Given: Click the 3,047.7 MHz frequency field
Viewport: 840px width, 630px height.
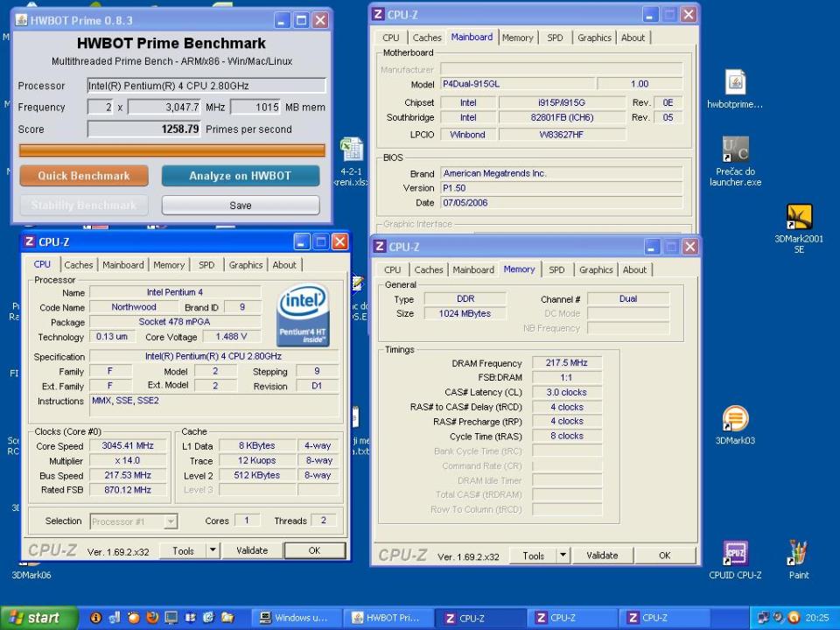Looking at the screenshot, I should [x=164, y=107].
